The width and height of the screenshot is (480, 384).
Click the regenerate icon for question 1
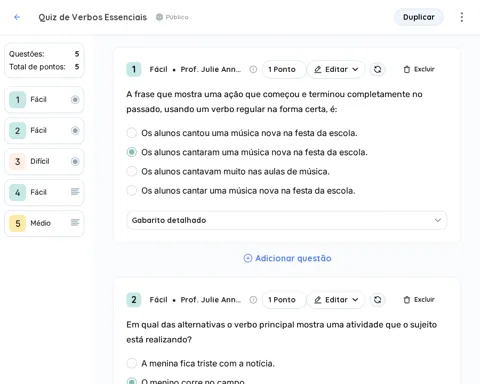(377, 69)
